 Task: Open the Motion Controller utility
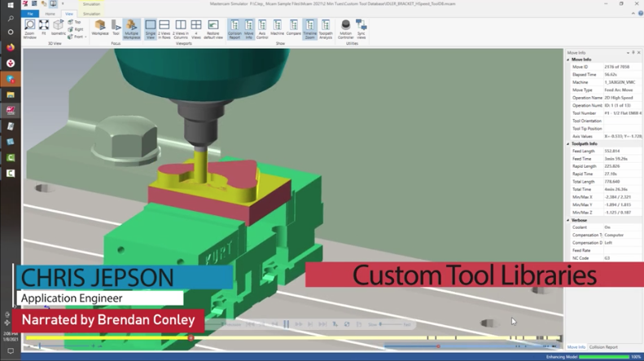click(345, 29)
